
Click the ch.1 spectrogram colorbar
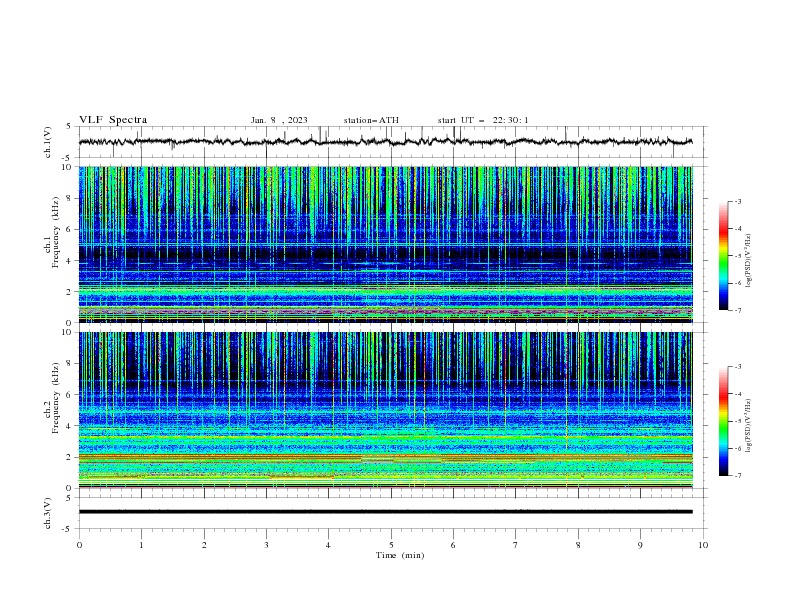click(x=723, y=255)
